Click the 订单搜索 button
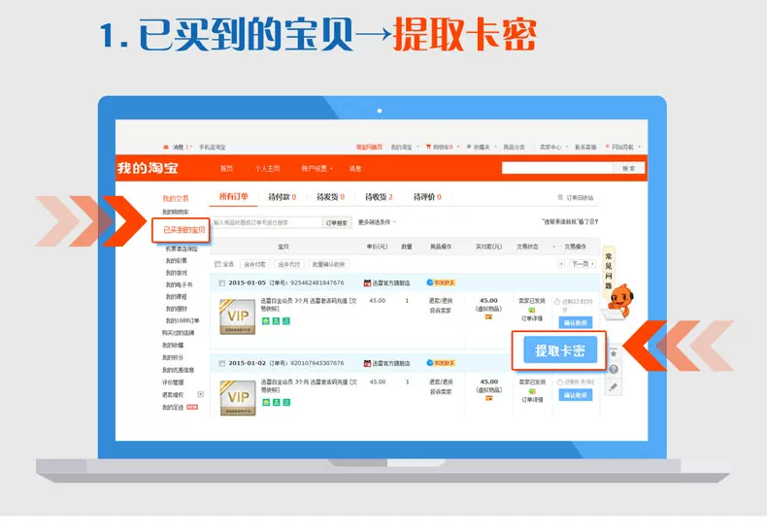The height and width of the screenshot is (532, 767). pos(337,223)
